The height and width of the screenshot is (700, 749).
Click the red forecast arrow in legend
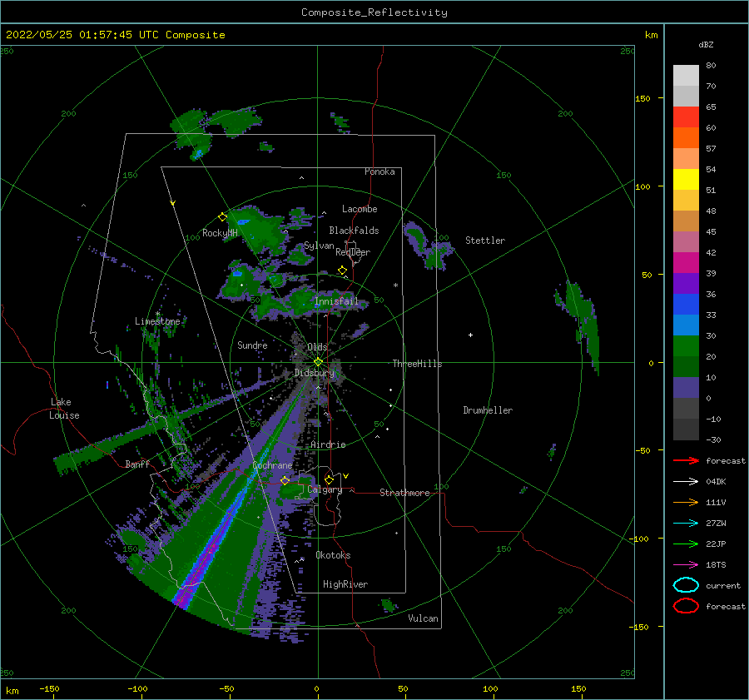tap(686, 460)
